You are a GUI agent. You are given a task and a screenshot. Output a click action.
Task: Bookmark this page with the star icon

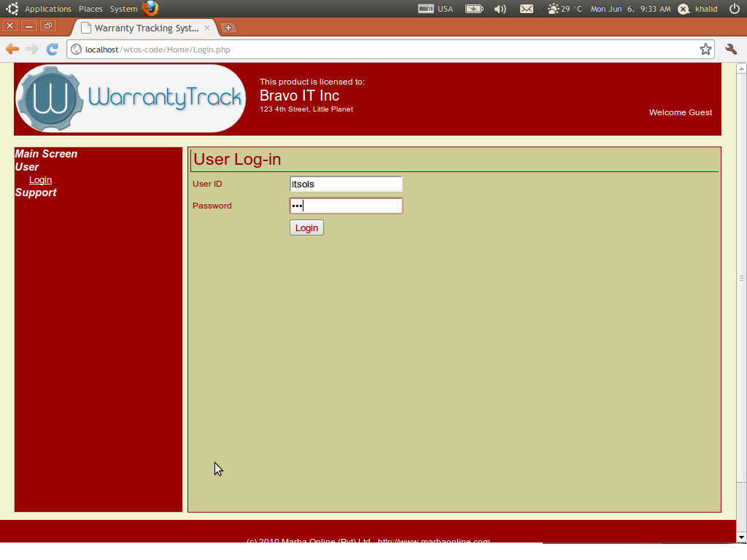coord(705,50)
